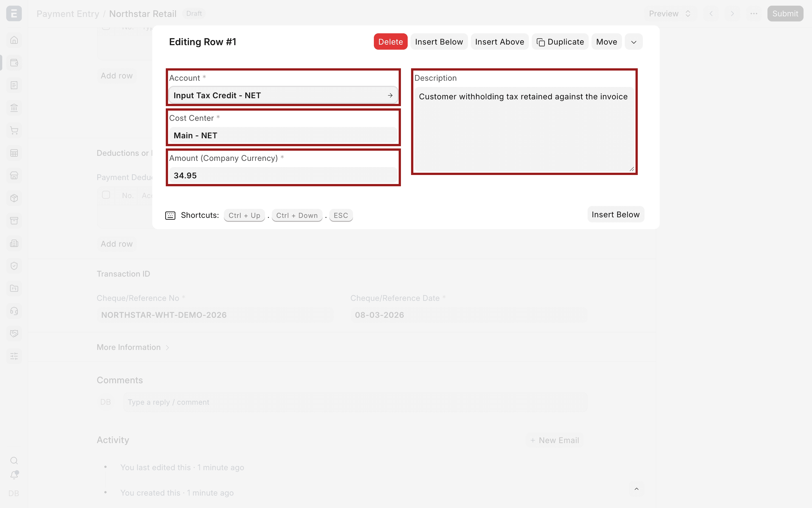Open the Preview selector dropdown
The height and width of the screenshot is (508, 812).
670,14
